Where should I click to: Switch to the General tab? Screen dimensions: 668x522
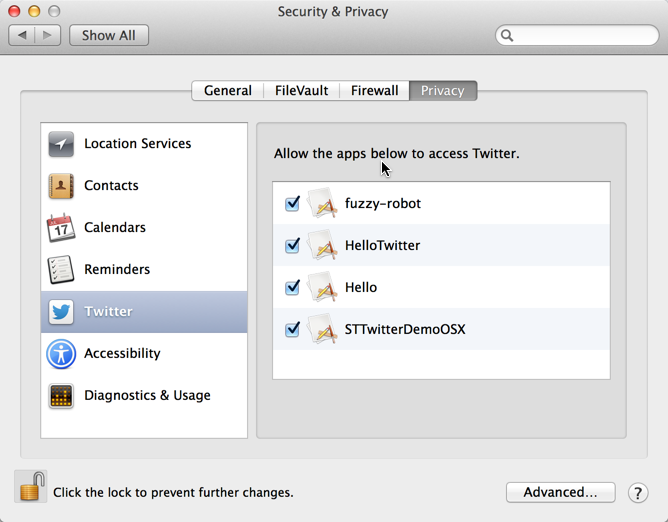[227, 91]
